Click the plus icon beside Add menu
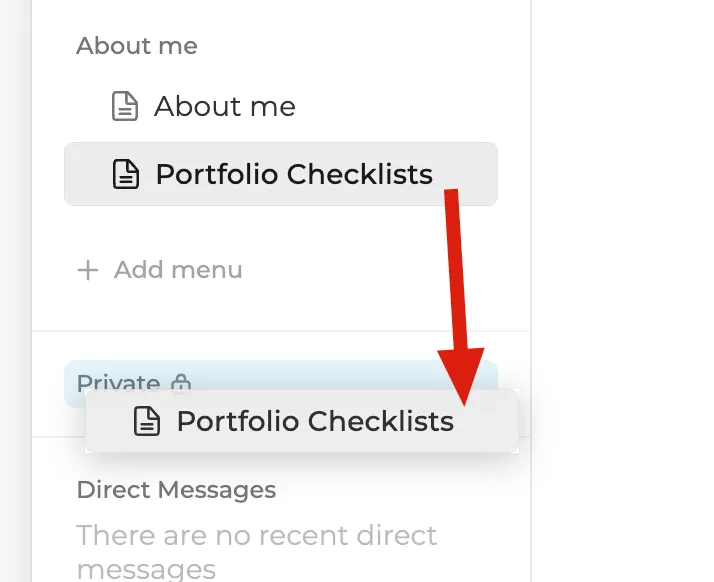Viewport: 714px width, 582px height. click(x=88, y=270)
